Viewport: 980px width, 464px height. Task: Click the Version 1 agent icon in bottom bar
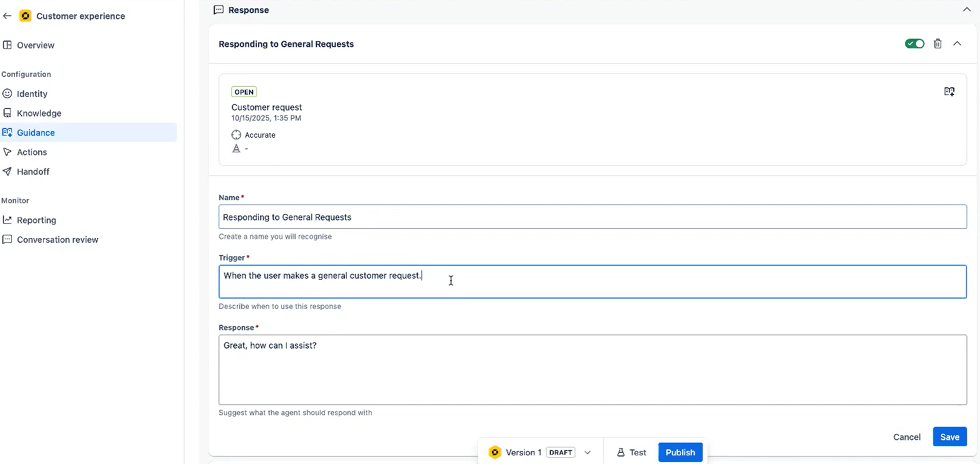coord(494,452)
